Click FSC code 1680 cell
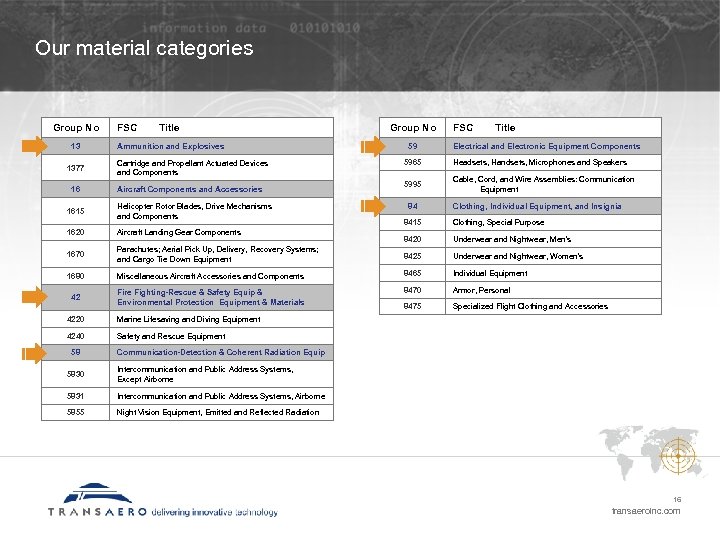Viewport: 720px width, 540px height. coord(75,276)
